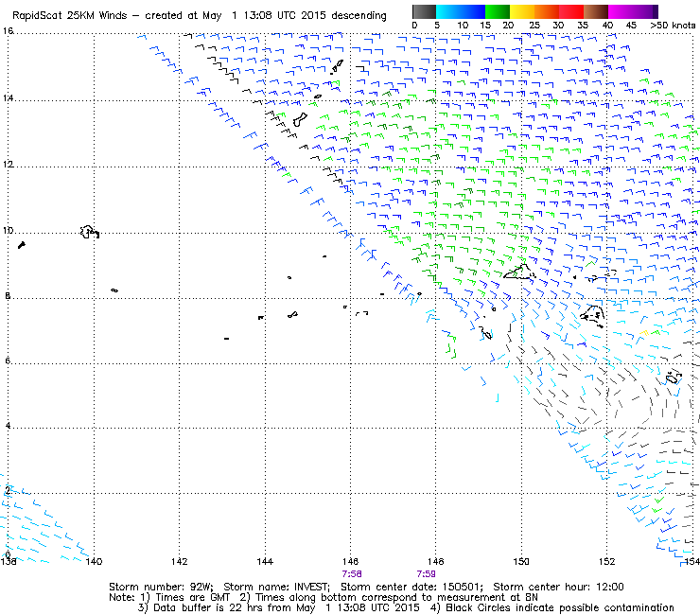This screenshot has height=615, width=700.
Task: Click the latitude label '6'
Action: click(x=8, y=360)
